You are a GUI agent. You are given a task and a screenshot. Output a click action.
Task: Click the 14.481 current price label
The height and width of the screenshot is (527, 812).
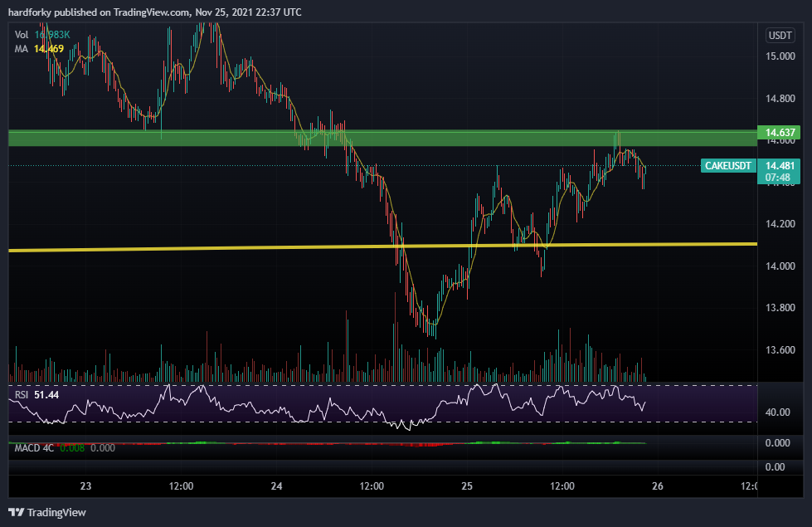779,166
